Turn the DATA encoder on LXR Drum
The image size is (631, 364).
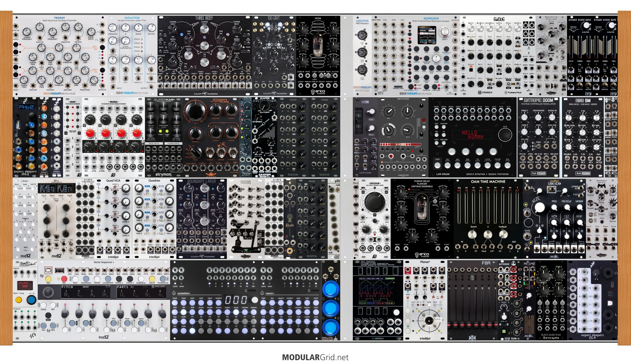point(505,135)
